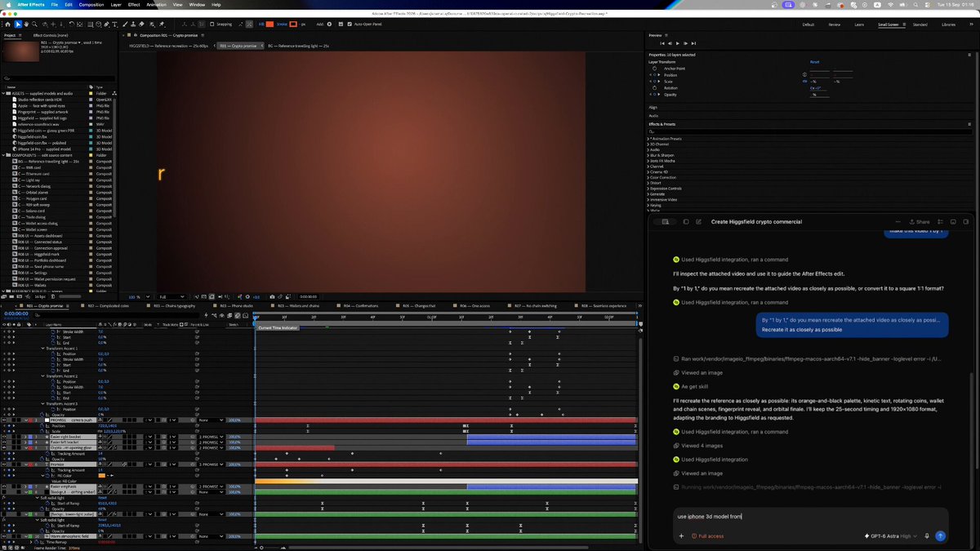Click the microphone icon in chat input
The height and width of the screenshot is (551, 980).
point(928,536)
